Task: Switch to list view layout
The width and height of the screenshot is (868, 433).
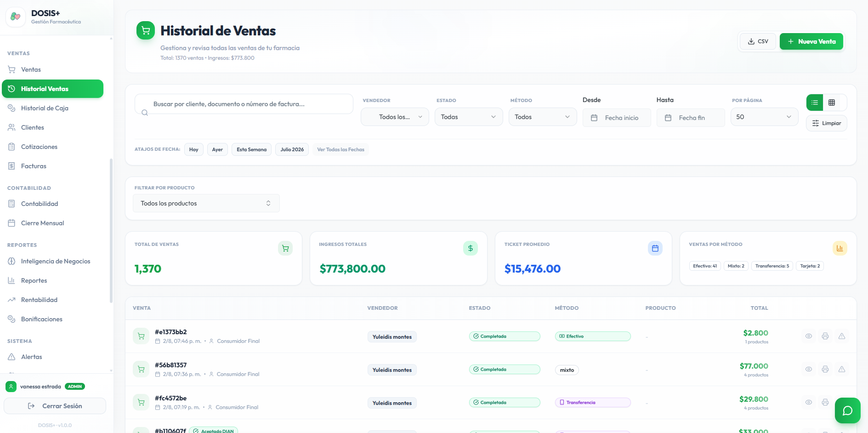Action: click(x=815, y=103)
